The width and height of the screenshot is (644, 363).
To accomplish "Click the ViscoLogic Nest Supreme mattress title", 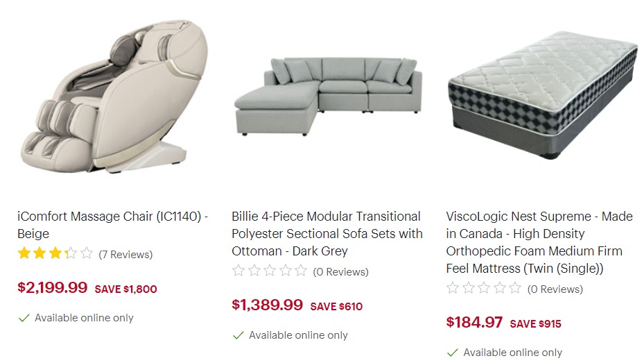I will [539, 242].
